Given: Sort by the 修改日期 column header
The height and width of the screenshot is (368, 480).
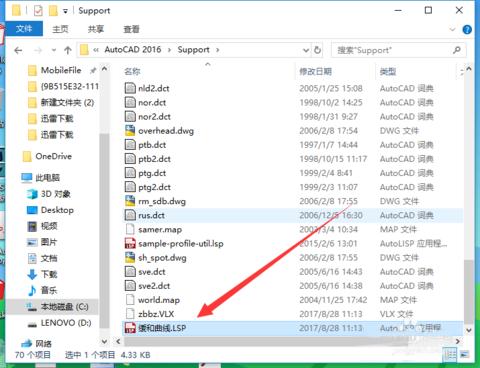Looking at the screenshot, I should tap(315, 71).
